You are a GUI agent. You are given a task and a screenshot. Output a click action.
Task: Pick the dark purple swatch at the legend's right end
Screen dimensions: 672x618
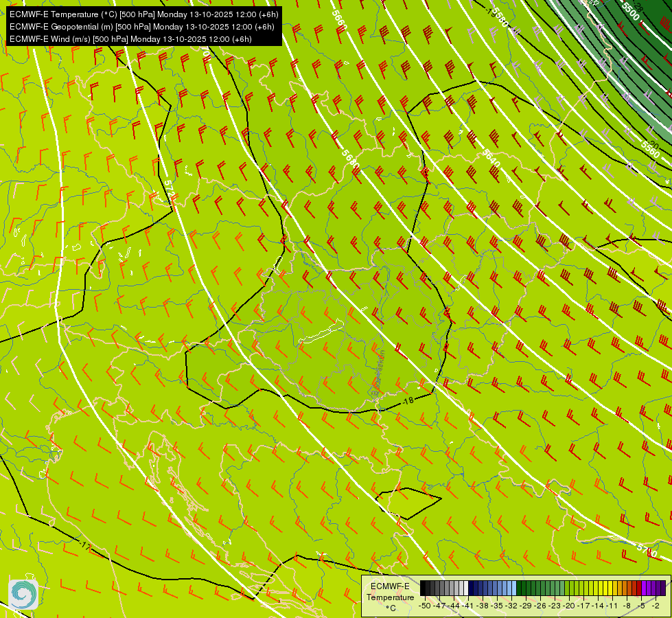coord(663,588)
